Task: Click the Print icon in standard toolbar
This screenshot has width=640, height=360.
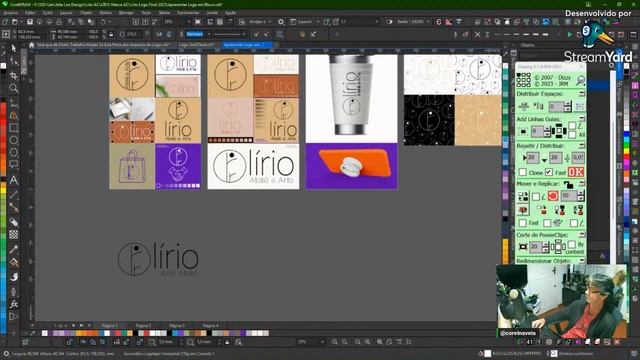Action: click(59, 22)
